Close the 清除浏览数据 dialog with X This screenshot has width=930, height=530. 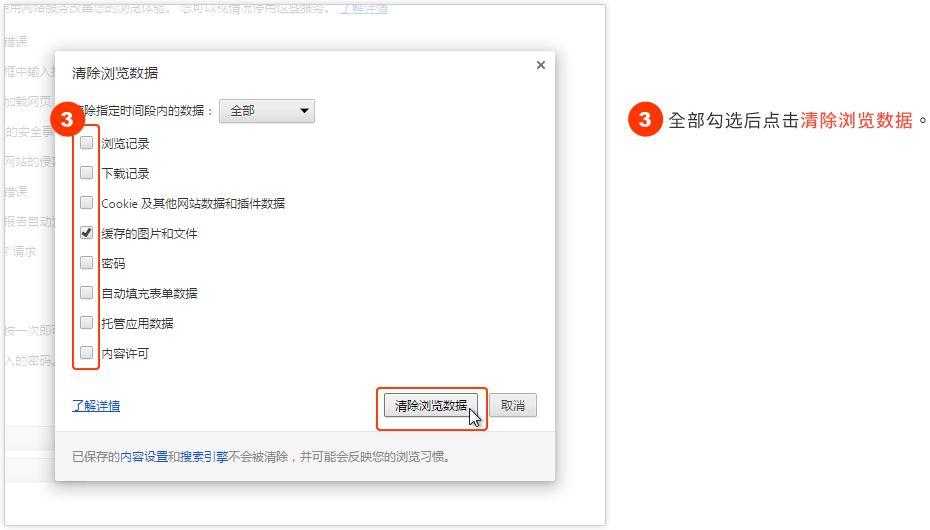[541, 65]
